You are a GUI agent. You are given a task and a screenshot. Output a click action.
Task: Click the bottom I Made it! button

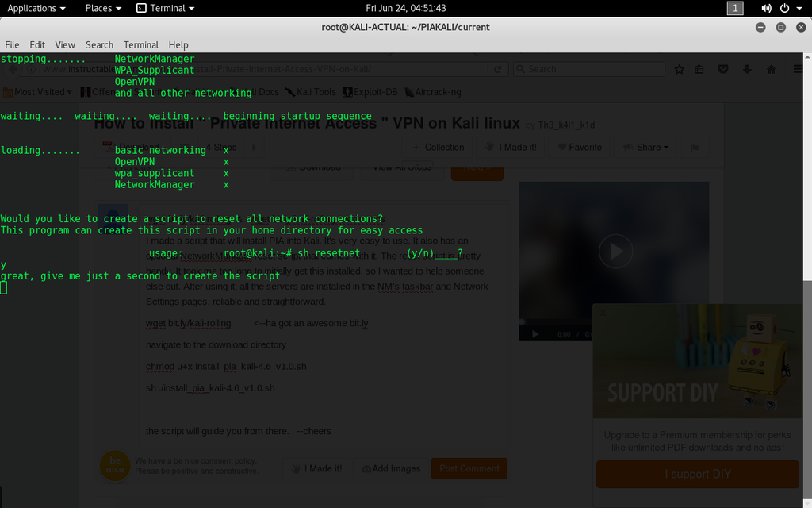click(316, 468)
